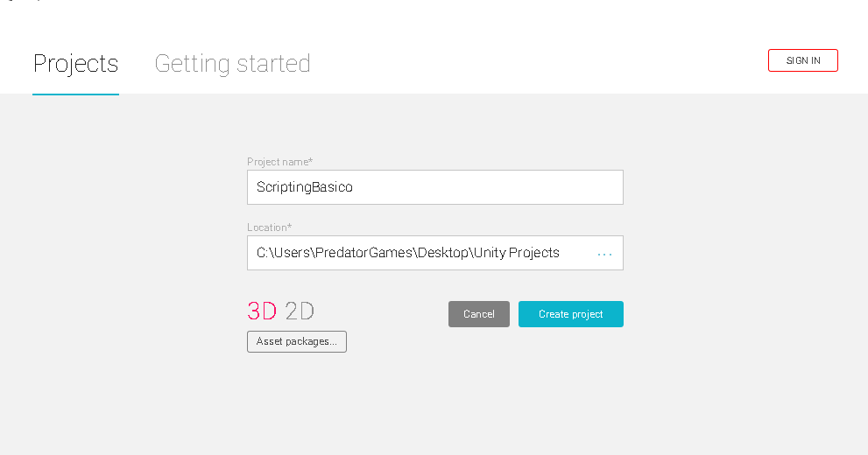Select the 3D project mode
This screenshot has width=868, height=455.
coord(262,311)
